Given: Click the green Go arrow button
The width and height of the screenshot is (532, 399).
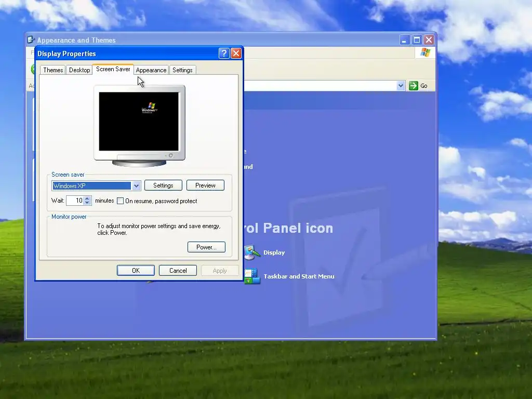Looking at the screenshot, I should click(x=413, y=86).
